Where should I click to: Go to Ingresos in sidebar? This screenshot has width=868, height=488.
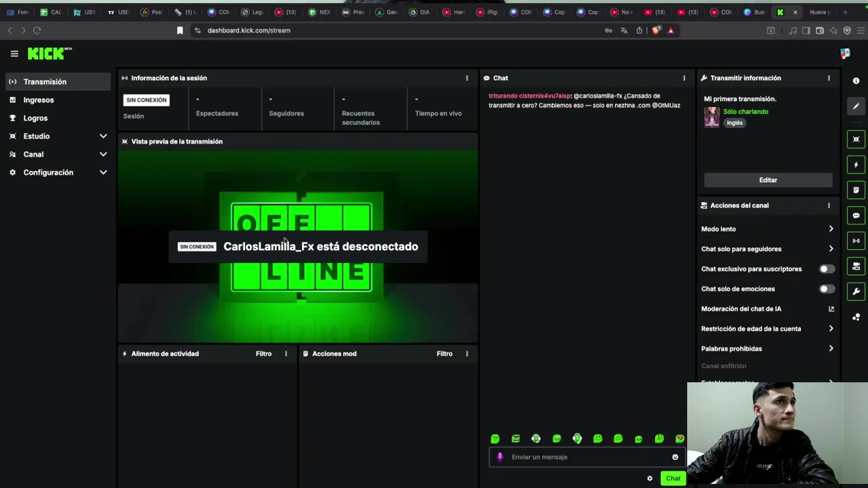[x=58, y=100]
